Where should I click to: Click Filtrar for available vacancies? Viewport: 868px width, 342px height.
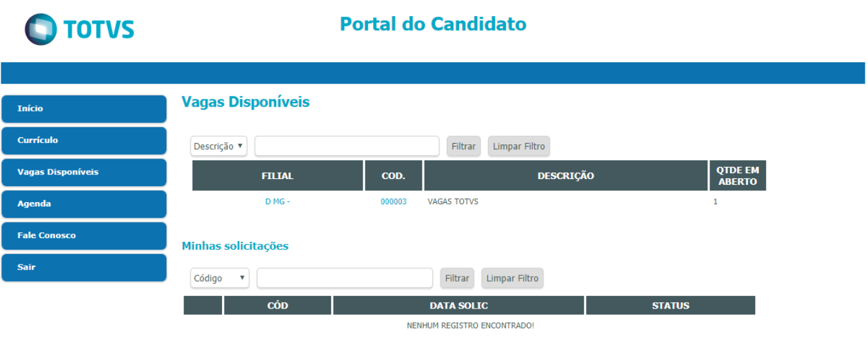(464, 146)
